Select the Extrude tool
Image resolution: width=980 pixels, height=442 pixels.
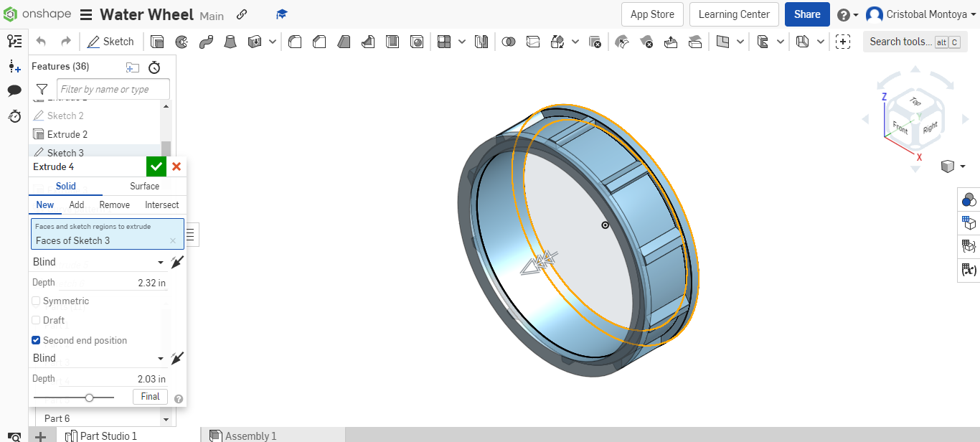click(157, 41)
